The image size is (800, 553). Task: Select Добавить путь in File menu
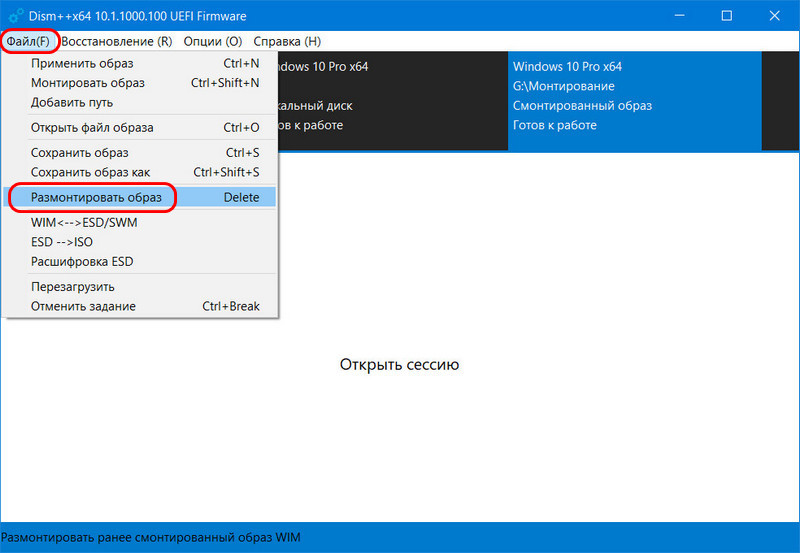[x=140, y=102]
